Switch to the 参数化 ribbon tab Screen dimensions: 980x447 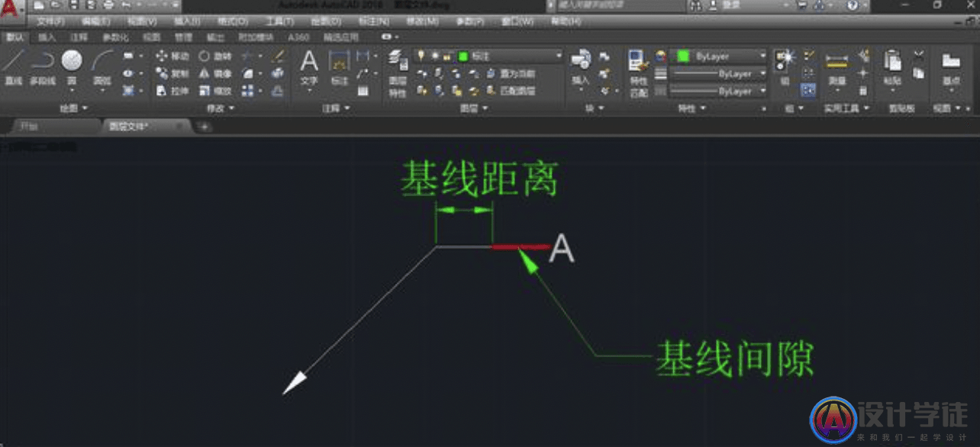point(115,37)
